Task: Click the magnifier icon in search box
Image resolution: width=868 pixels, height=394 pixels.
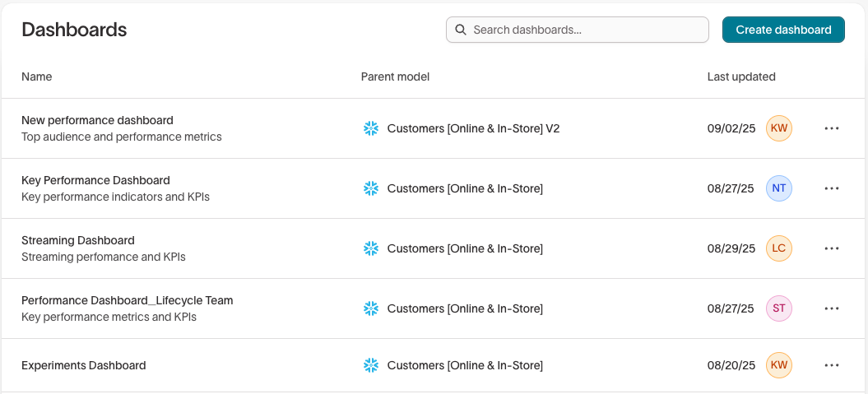Action: tap(461, 30)
